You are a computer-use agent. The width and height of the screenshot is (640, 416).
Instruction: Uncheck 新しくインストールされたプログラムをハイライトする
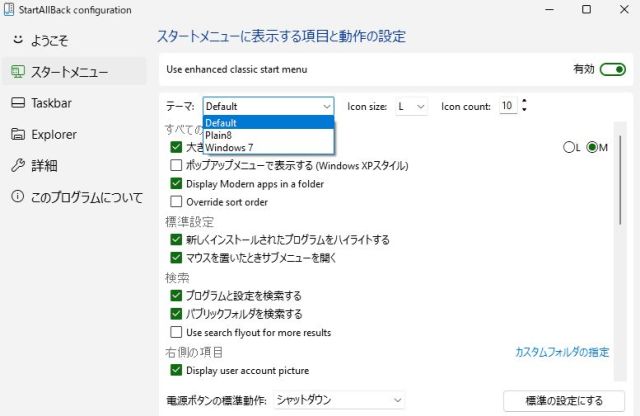click(176, 239)
